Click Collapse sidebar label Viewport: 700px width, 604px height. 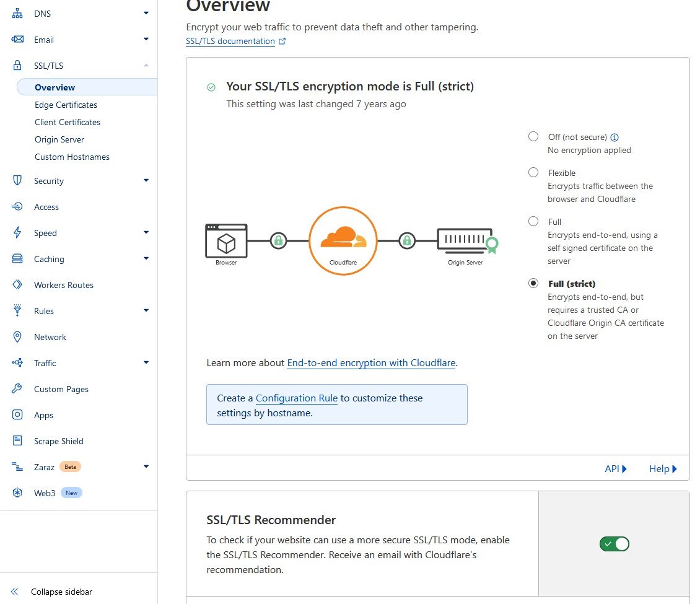click(x=61, y=592)
